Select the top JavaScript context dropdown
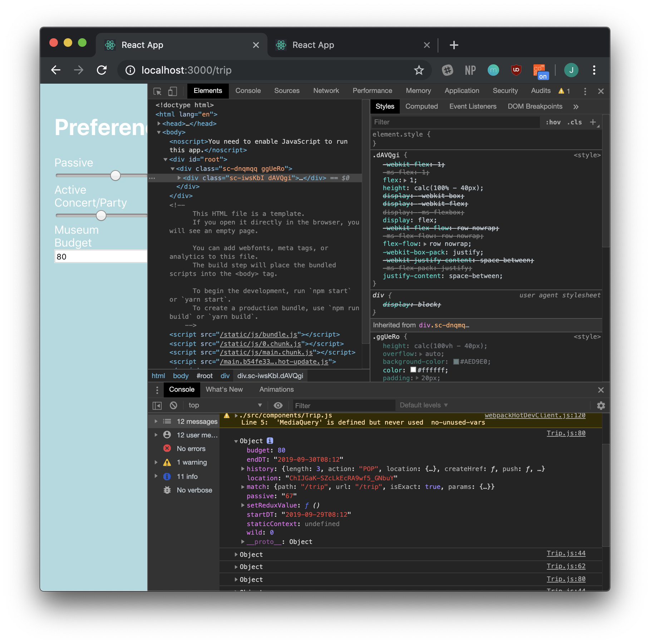The image size is (650, 644). point(225,405)
